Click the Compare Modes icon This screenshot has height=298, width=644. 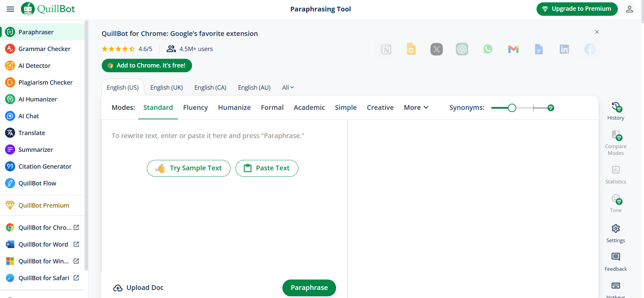pos(615,135)
